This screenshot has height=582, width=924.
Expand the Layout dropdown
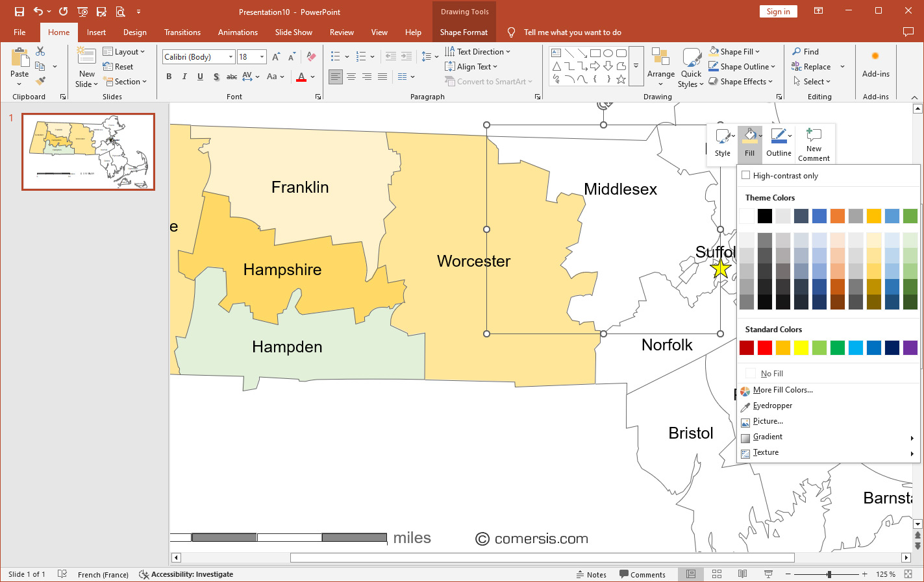tap(124, 52)
